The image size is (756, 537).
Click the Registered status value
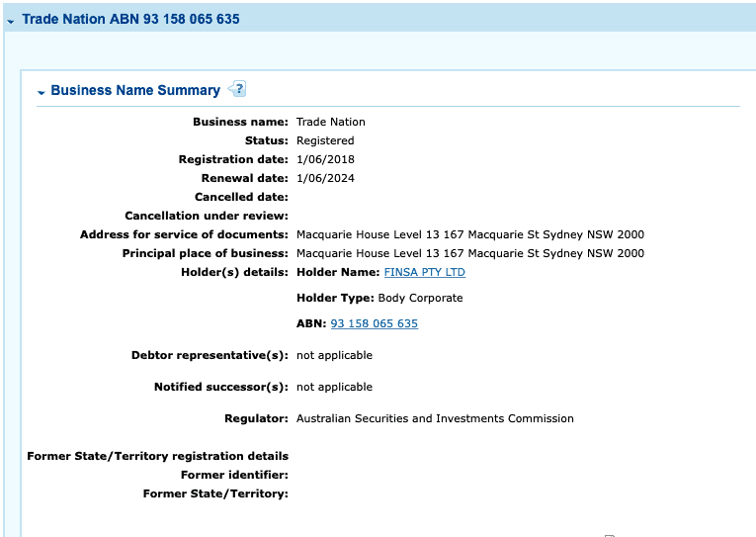click(x=325, y=140)
